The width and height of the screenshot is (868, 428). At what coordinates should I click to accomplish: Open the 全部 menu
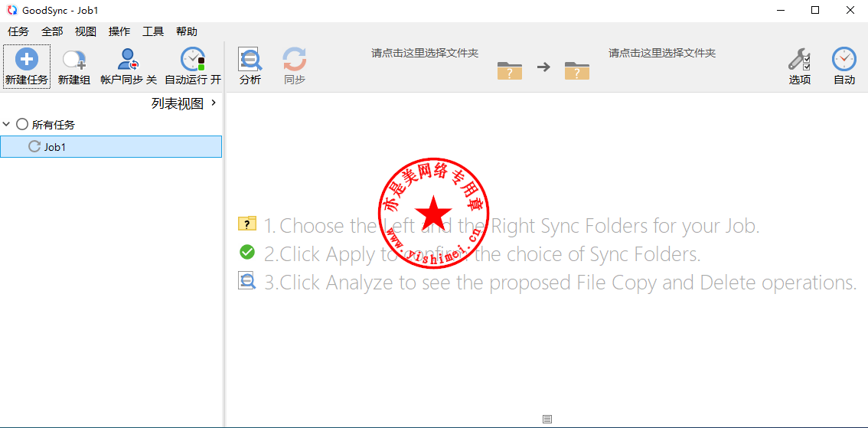coord(52,31)
